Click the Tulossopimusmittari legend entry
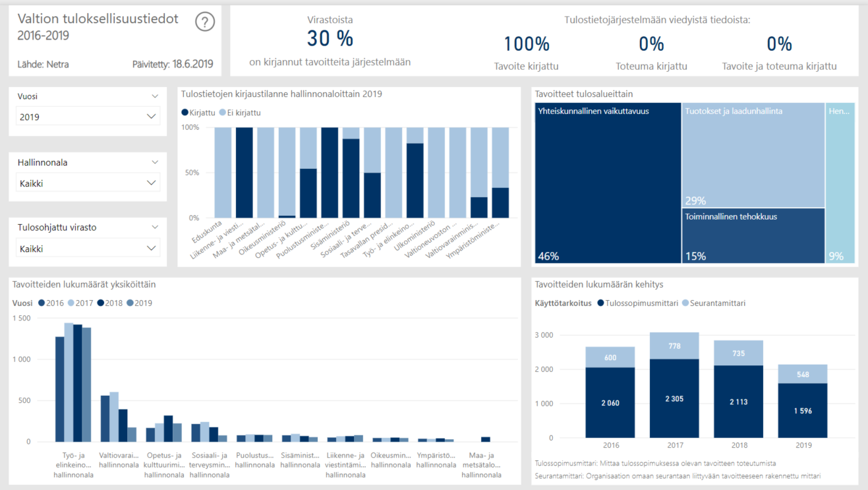The width and height of the screenshot is (868, 490). click(x=637, y=303)
